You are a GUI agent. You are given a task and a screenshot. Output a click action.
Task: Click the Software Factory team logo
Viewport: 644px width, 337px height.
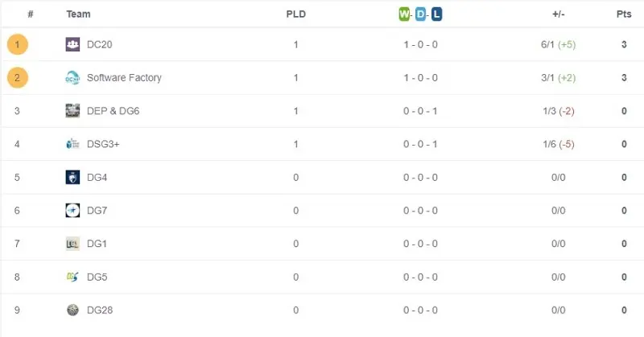tap(72, 78)
